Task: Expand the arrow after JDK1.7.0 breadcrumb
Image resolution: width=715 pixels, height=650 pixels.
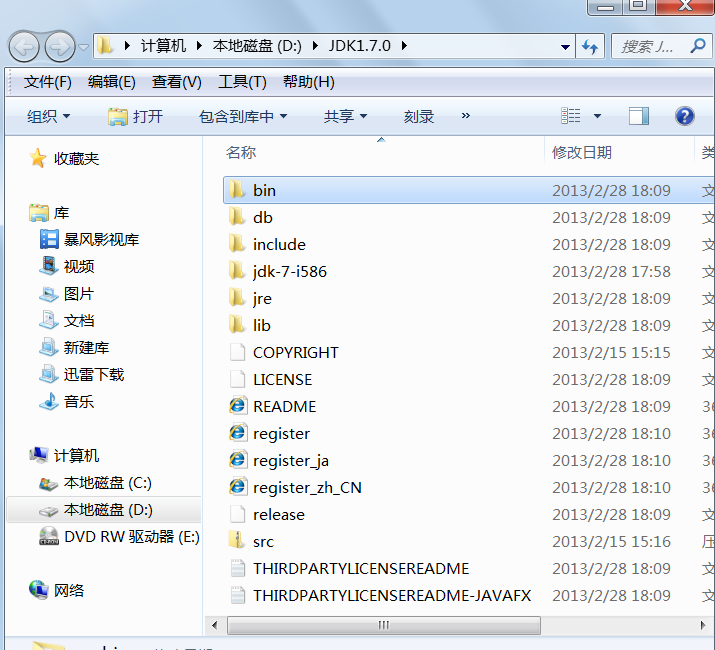Action: coord(404,46)
